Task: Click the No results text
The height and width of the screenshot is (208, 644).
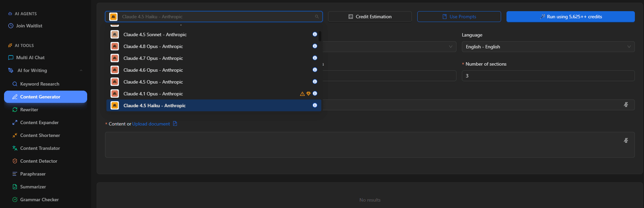Action: [370, 200]
